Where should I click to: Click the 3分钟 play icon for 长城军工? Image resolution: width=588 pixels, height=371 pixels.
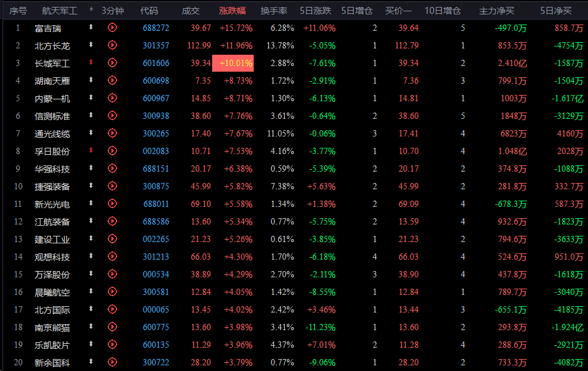113,63
